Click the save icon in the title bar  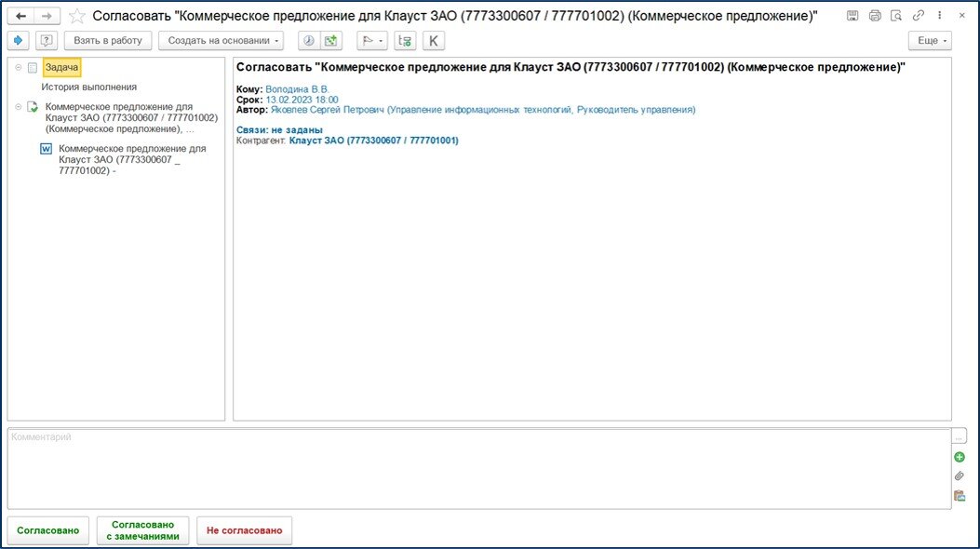click(852, 15)
